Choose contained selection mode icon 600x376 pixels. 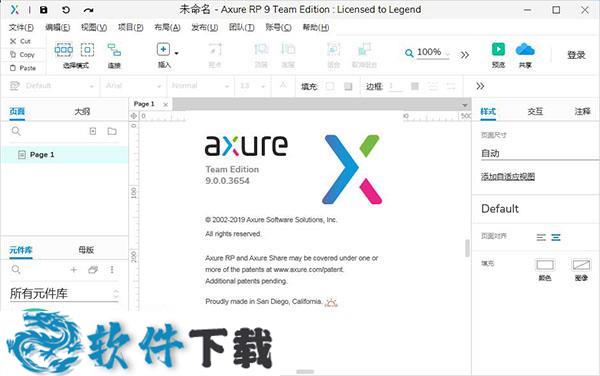pos(87,50)
